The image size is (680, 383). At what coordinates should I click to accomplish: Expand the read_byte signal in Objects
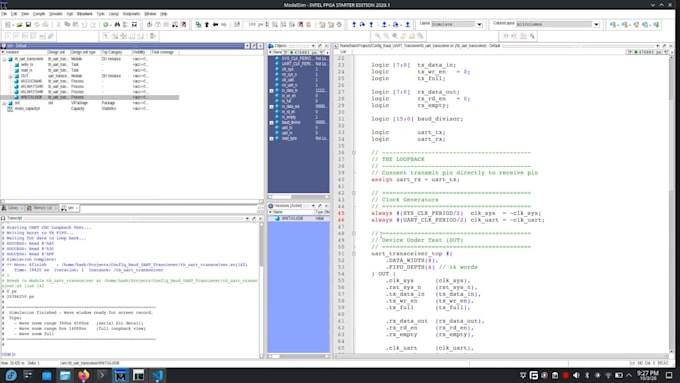pyautogui.click(x=271, y=139)
